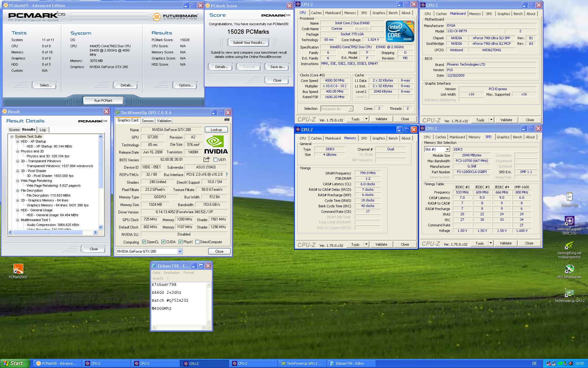Viewport: 588px width, 368px height.
Task: Click the NVIDIA logo in GPU-Z
Action: 216,144
